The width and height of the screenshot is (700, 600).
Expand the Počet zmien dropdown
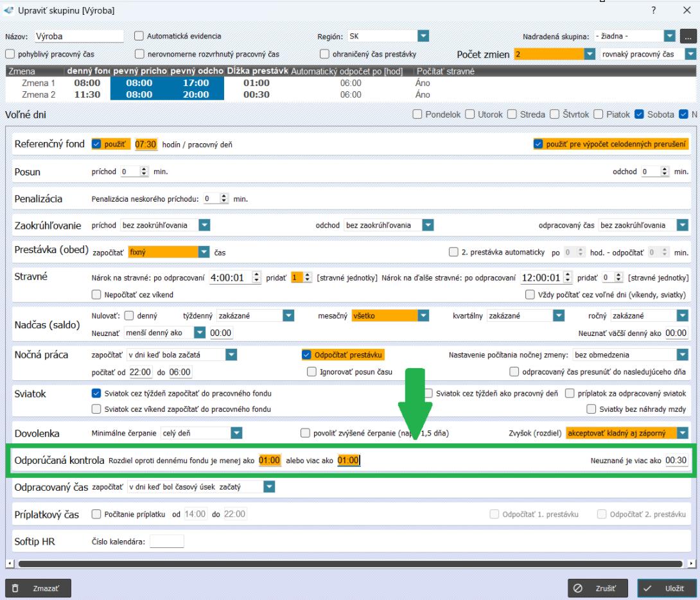click(x=591, y=55)
